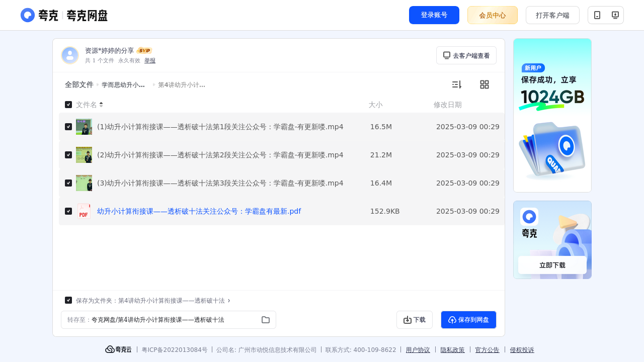644x362 pixels.
Task: Open the 隐私政策 footer link
Action: (453, 350)
